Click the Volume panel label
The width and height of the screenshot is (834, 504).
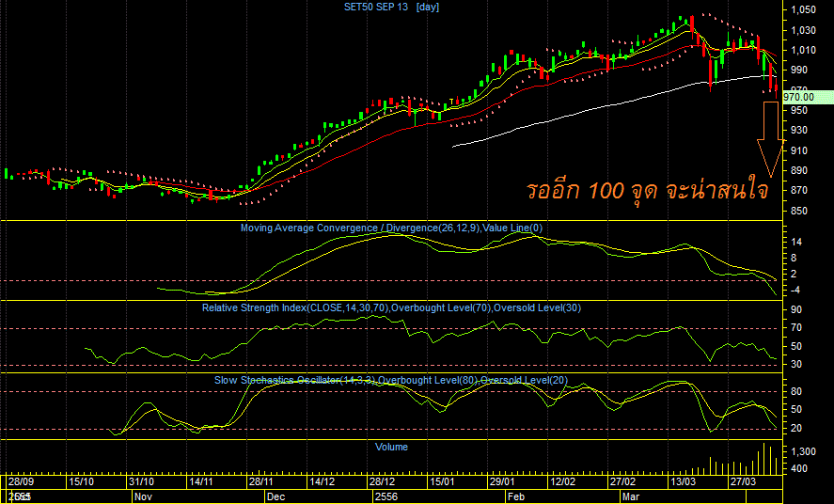tap(391, 448)
